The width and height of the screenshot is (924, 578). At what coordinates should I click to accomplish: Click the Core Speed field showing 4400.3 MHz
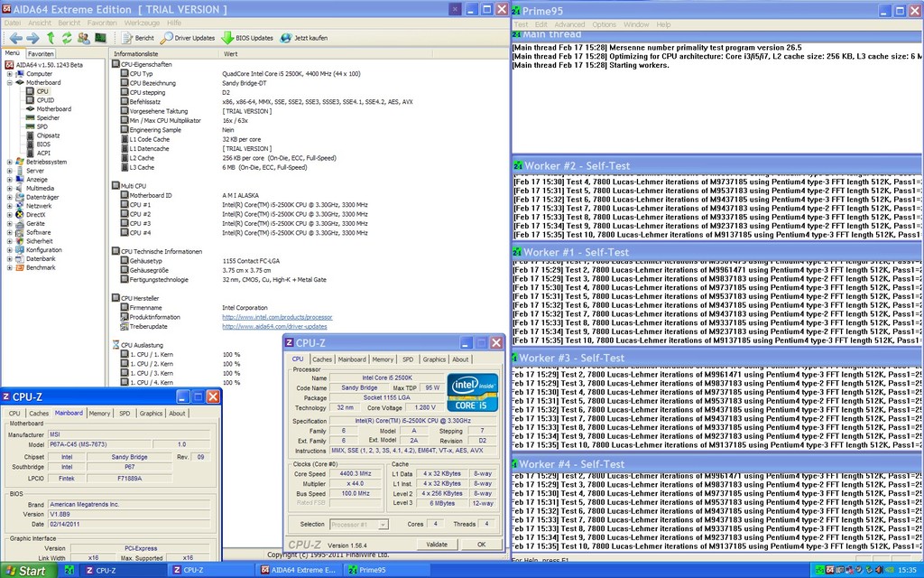coord(356,473)
